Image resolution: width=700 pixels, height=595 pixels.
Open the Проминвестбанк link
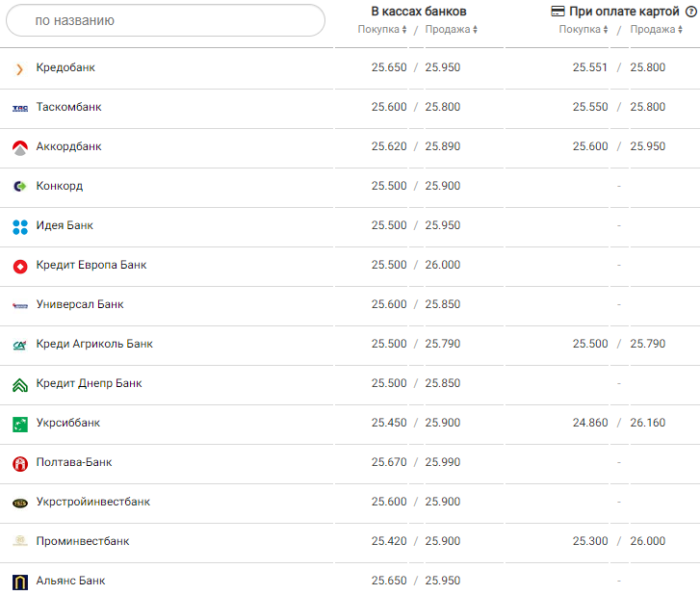[82, 542]
